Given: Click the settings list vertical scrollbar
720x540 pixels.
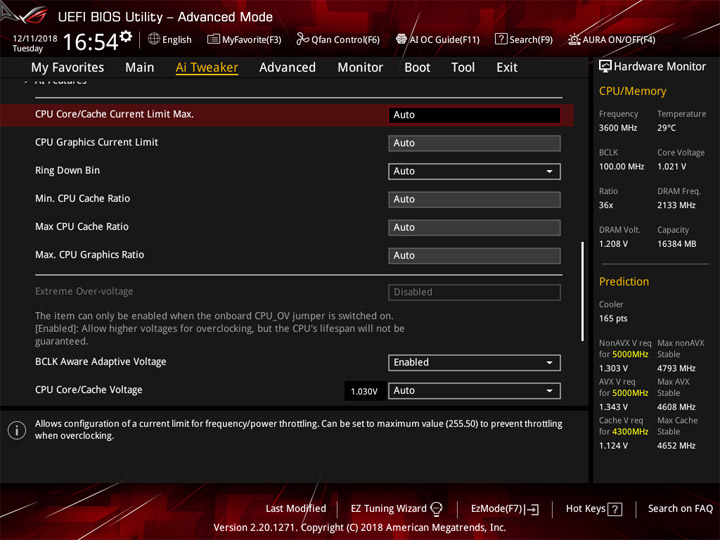Looking at the screenshot, I should (583, 291).
